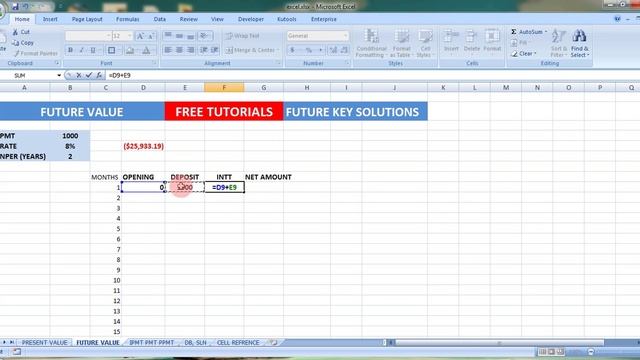Select the PRESENT VALUE sheet tab
This screenshot has height=360, width=640.
coord(44,342)
